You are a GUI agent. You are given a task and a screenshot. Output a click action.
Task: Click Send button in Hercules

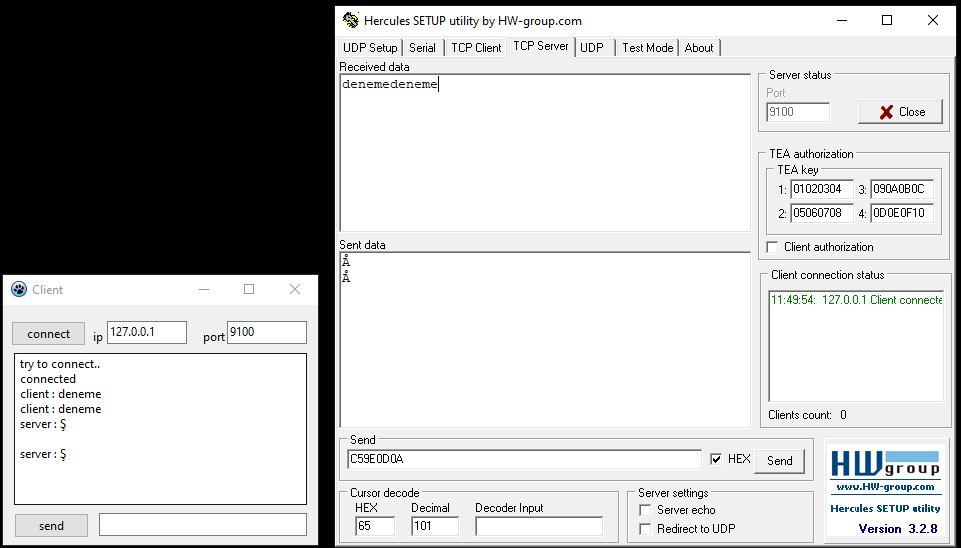coord(780,460)
